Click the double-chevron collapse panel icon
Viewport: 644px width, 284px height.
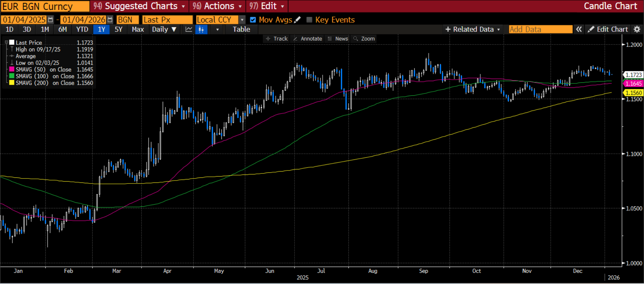click(579, 29)
